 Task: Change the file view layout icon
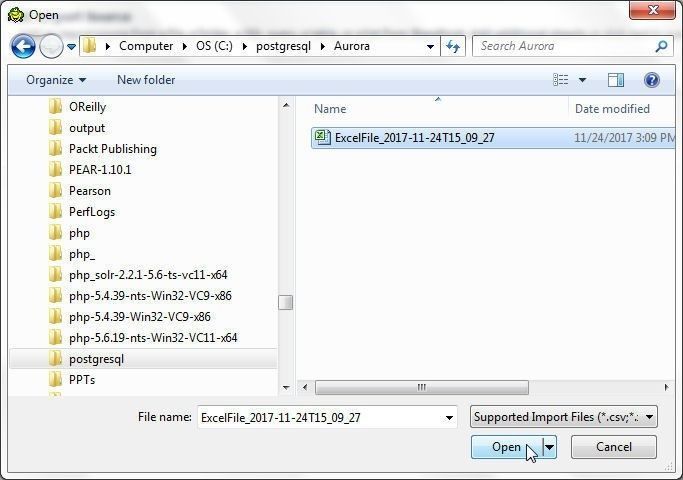tap(561, 80)
